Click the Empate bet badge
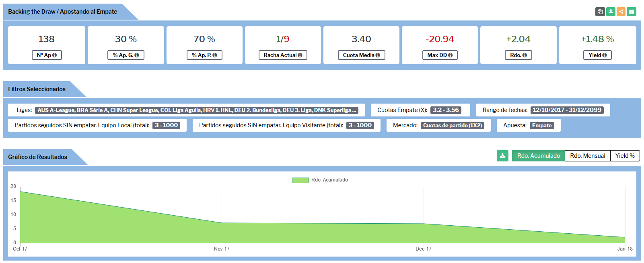The image size is (644, 263). [542, 126]
